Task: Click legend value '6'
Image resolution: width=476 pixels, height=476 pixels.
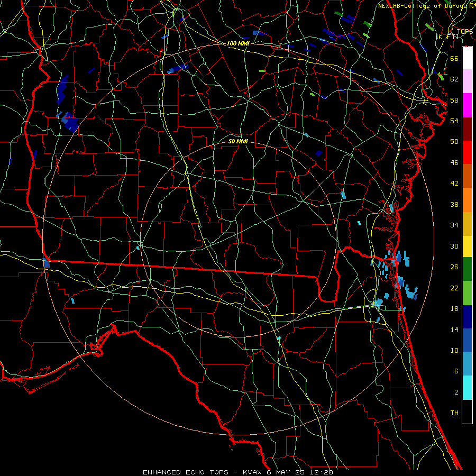Action: pos(456,371)
